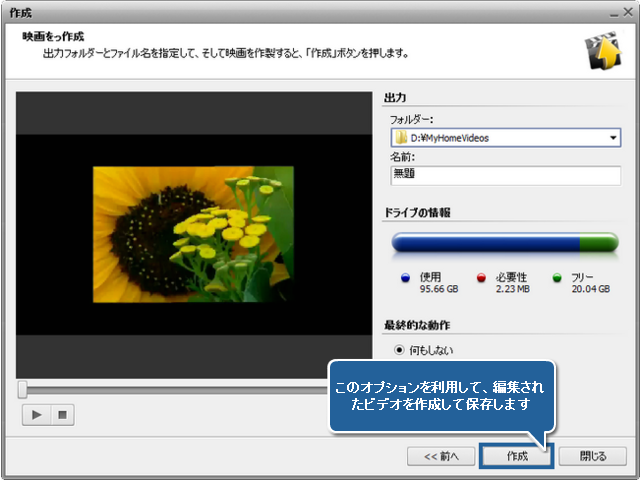The height and width of the screenshot is (481, 643).
Task: Select the D:¥MyHomeVideos path text
Action: click(x=449, y=138)
